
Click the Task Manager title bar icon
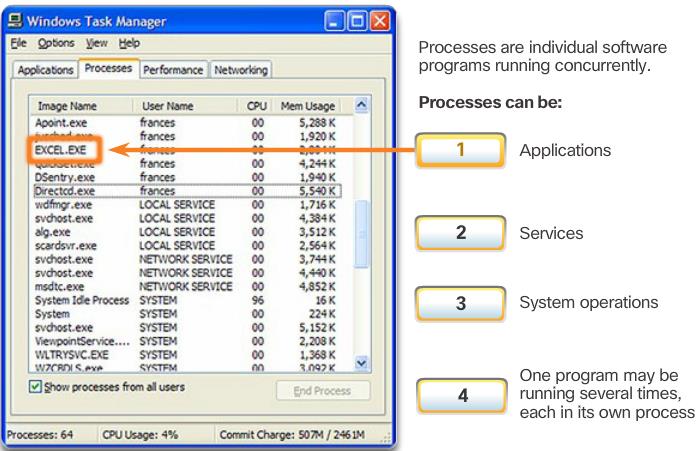15,21
